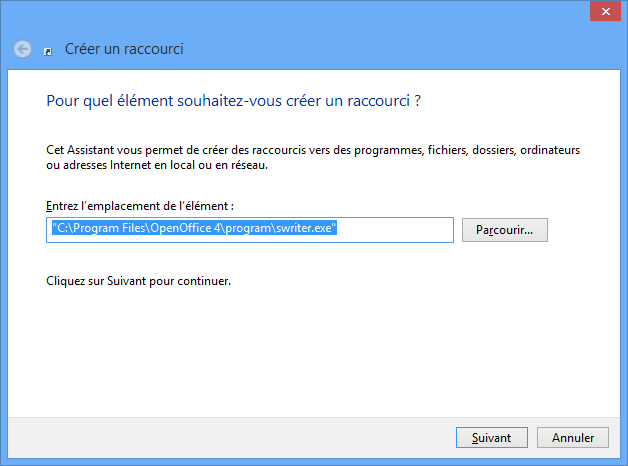Cancel the wizard using Annuler

[x=573, y=438]
